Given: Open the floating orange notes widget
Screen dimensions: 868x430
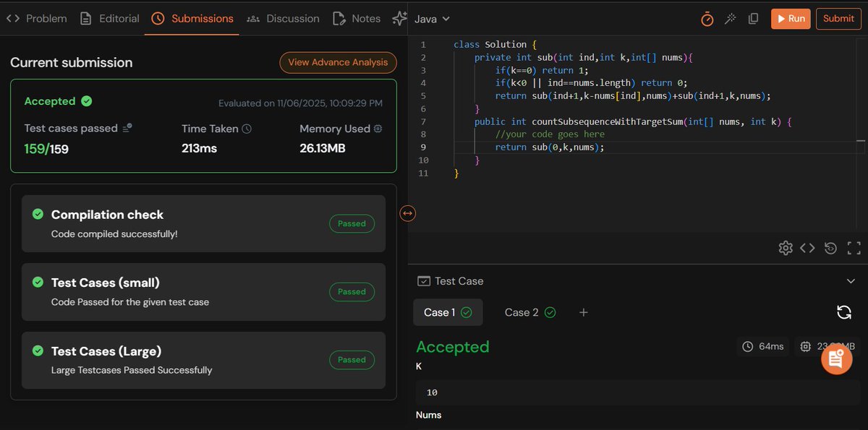Looking at the screenshot, I should (836, 358).
